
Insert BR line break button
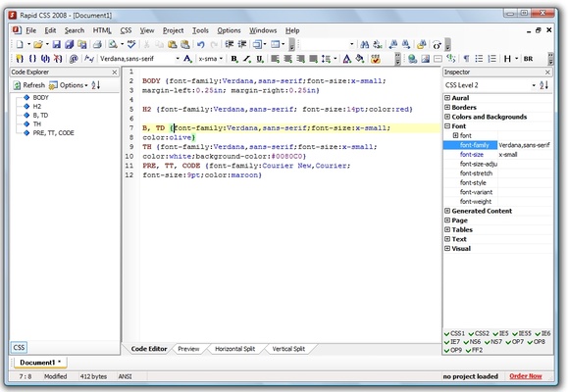[x=528, y=59]
